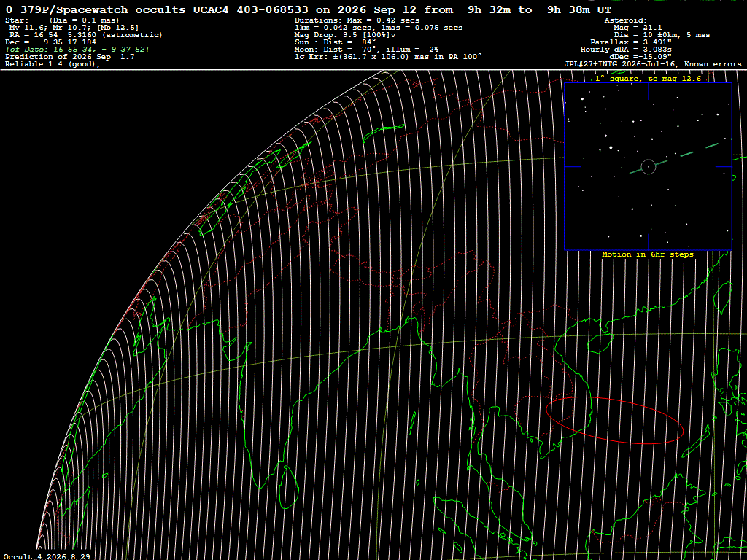Click the target star circle in finder chart
This screenshot has height=560, width=747.
tap(649, 167)
